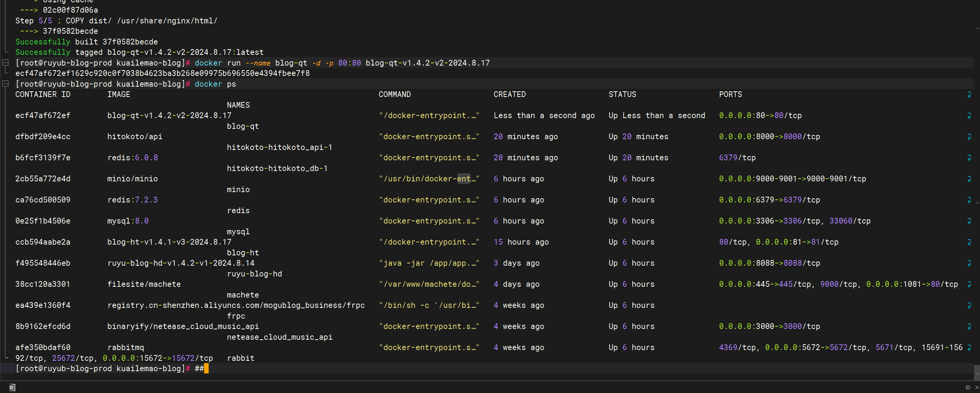This screenshot has width=980, height=393.
Task: Click container name blog-qt in NAMES
Action: coord(243,126)
